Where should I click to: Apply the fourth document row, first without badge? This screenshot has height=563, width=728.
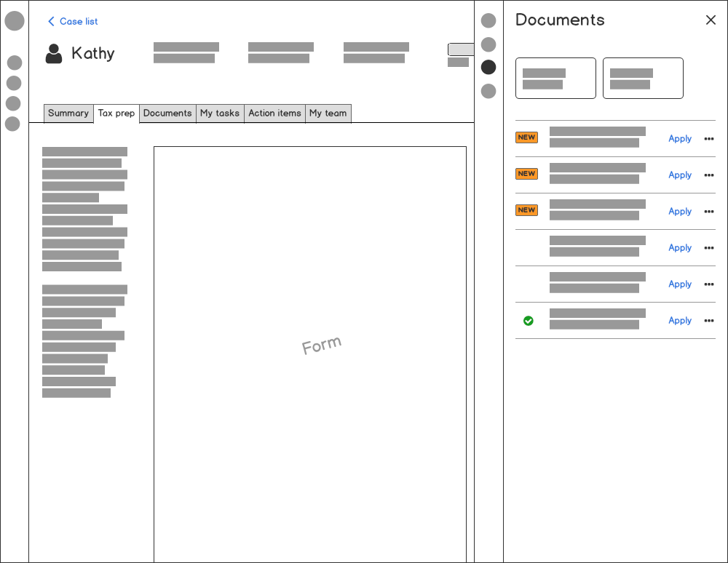680,247
